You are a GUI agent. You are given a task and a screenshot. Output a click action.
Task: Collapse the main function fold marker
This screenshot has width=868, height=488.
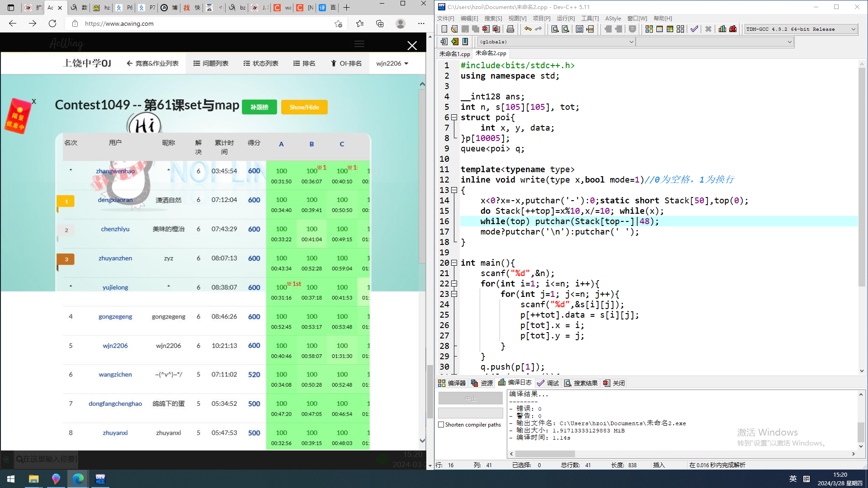(x=454, y=263)
